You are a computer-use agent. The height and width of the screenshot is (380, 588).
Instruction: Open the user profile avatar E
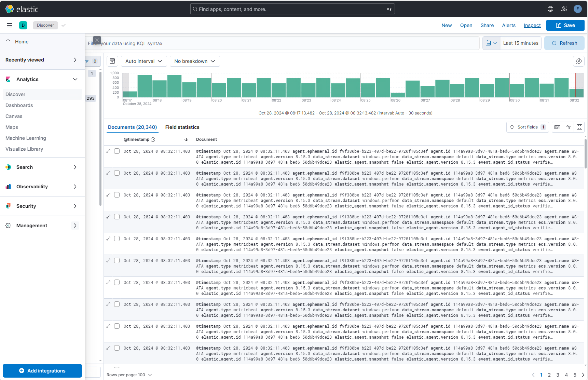pos(578,9)
